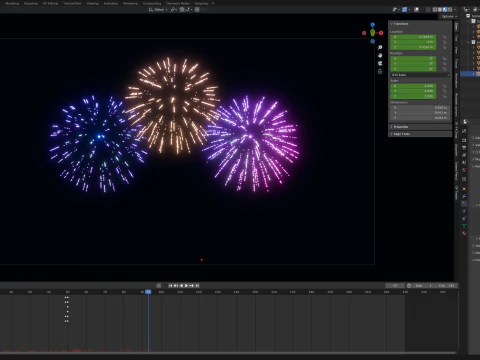Open the viewport shading options dropdown

(x=455, y=9)
